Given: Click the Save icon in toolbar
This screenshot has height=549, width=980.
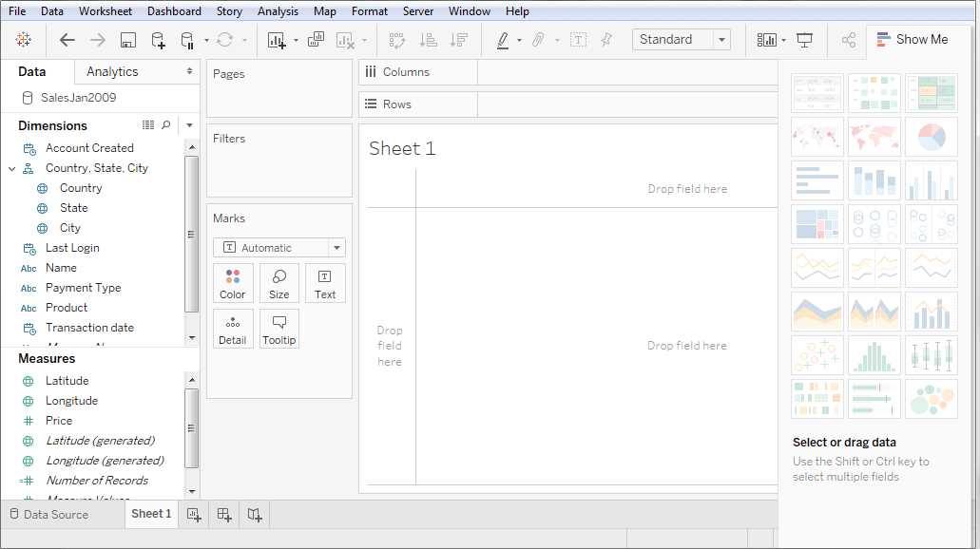Looking at the screenshot, I should point(128,40).
